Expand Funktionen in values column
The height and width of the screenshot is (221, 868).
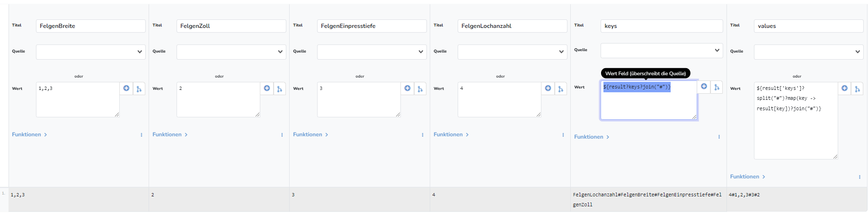point(748,177)
